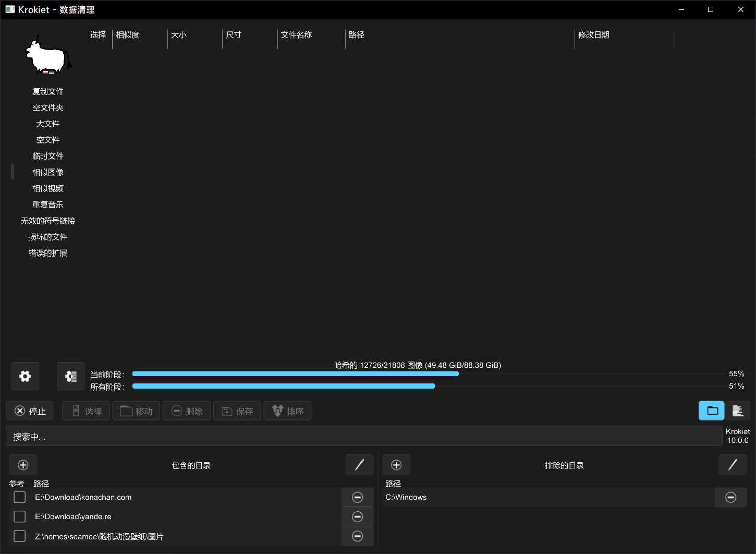Screen dimensions: 756x554
Task: Click the 大小 column header
Action: point(179,35)
